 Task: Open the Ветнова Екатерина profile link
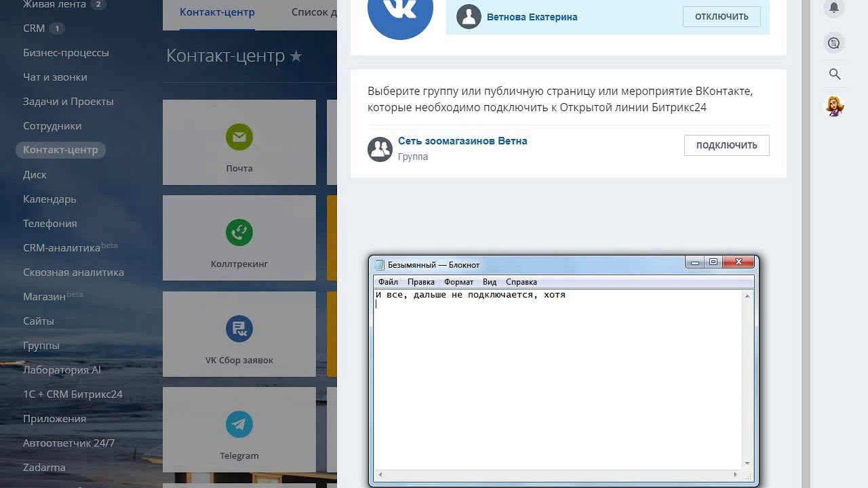tap(532, 17)
